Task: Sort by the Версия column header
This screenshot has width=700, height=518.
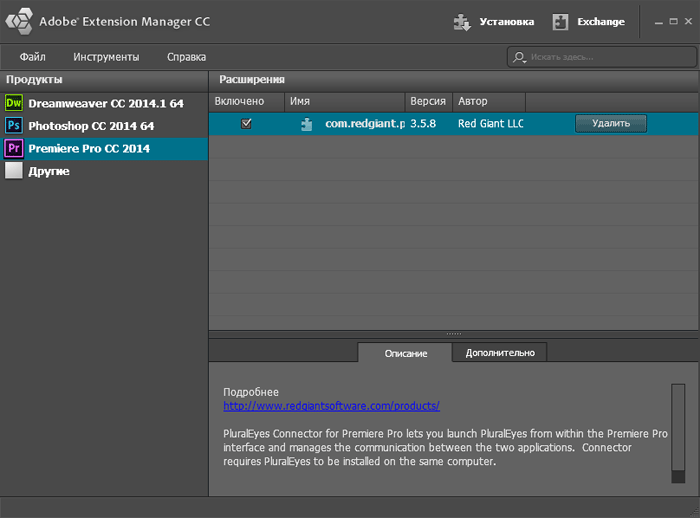Action: pos(429,101)
